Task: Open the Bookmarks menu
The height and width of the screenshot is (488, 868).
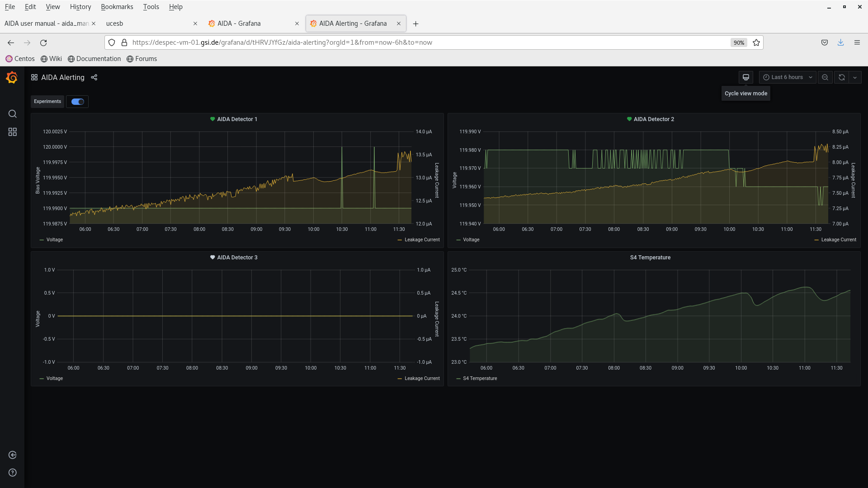Action: (117, 7)
